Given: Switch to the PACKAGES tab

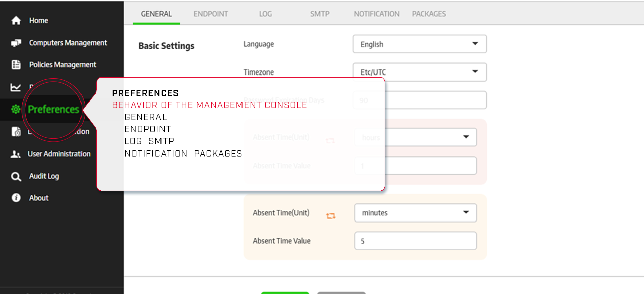Looking at the screenshot, I should (x=429, y=14).
